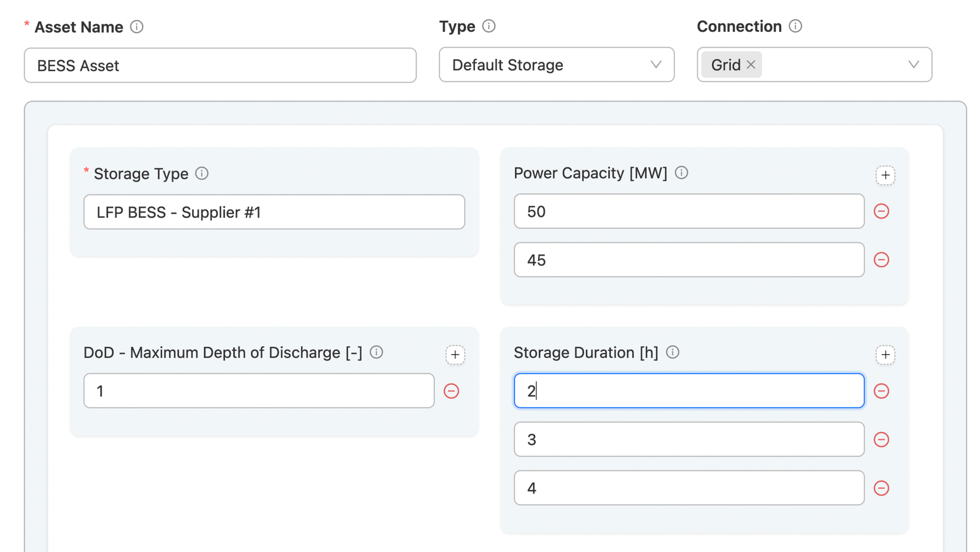The image size is (980, 552).
Task: Click the DoD Maximum Depth info icon
Action: point(376,352)
